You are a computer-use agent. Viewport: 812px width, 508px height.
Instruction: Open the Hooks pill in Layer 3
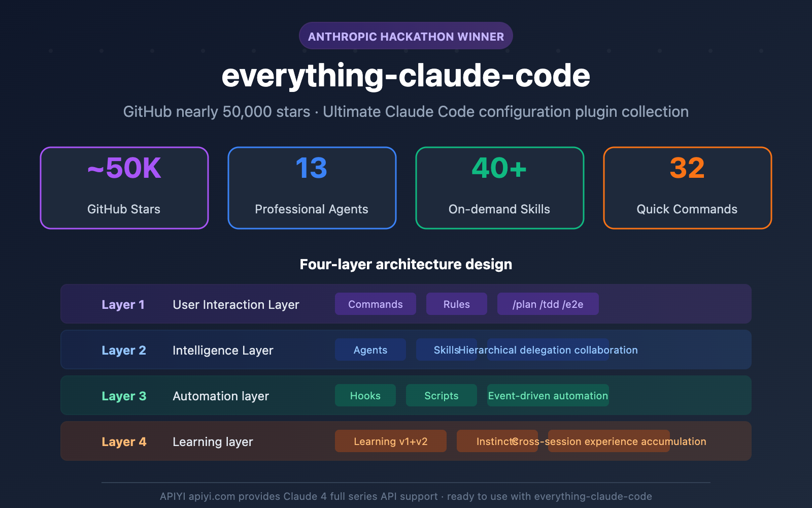pos(365,395)
